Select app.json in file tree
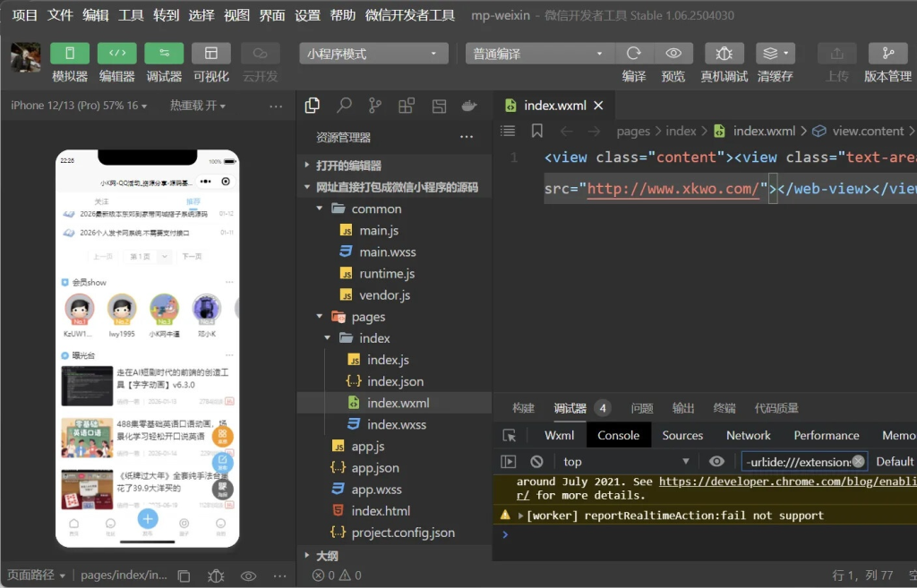The image size is (917, 588). (x=375, y=468)
